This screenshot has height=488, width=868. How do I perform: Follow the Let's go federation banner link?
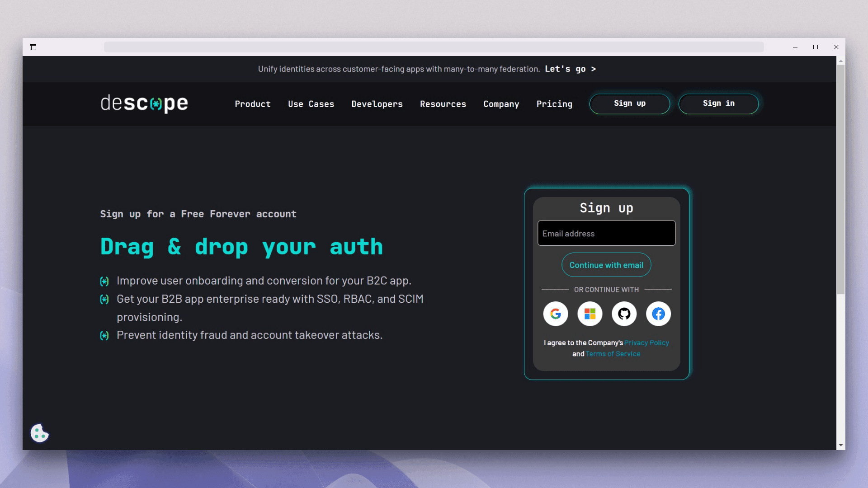569,69
